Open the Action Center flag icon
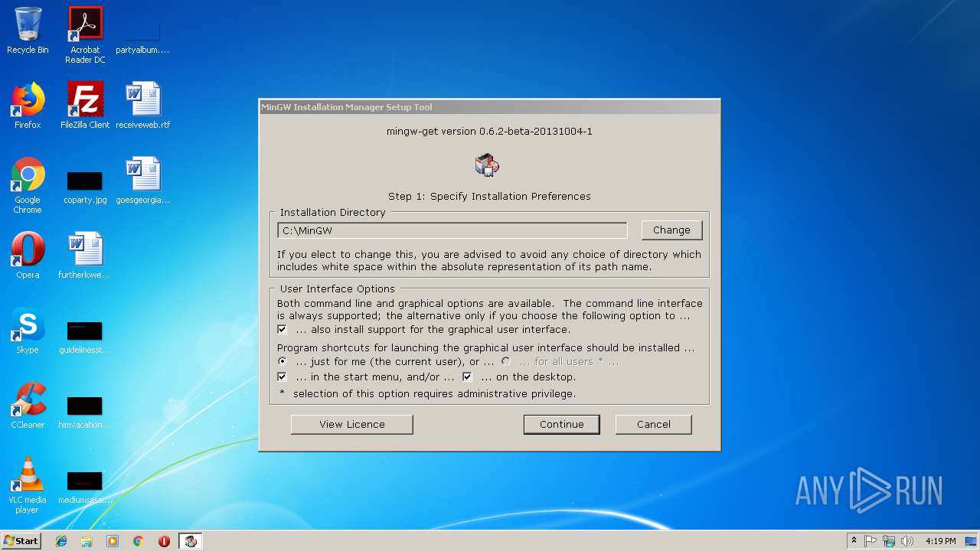980x551 pixels. pos(871,541)
